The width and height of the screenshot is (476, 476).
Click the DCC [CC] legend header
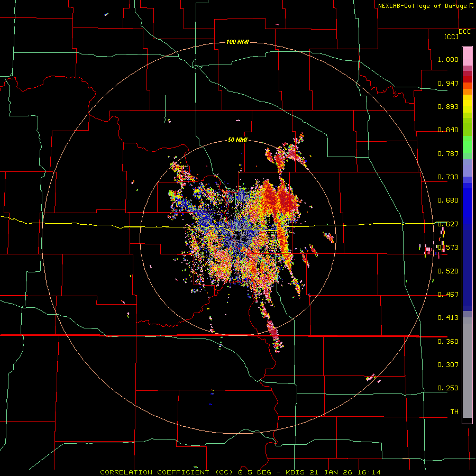(457, 34)
